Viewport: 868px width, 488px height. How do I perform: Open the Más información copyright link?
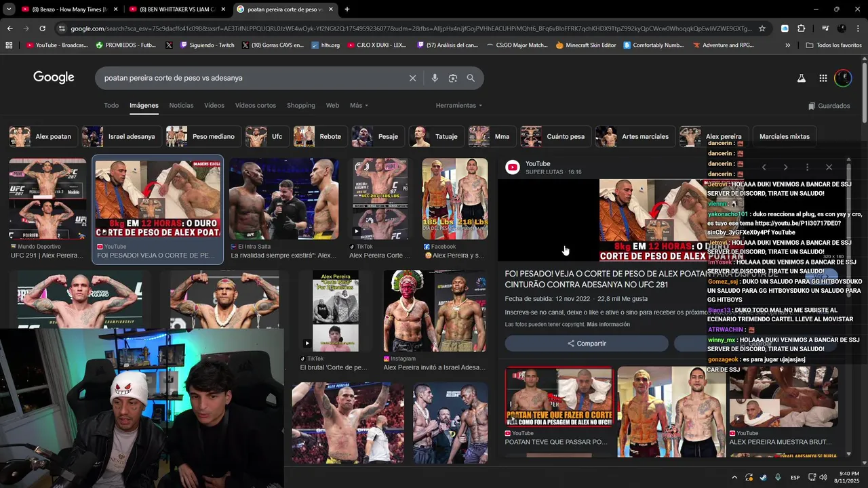point(608,325)
